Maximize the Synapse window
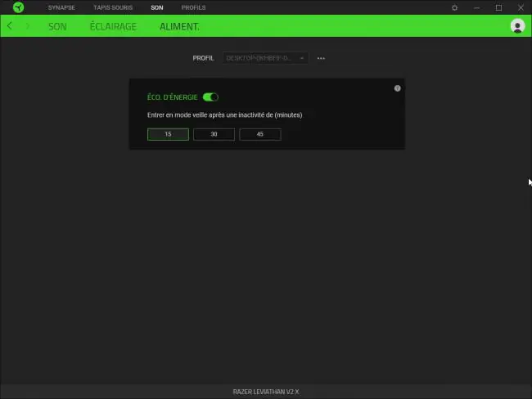532x399 pixels. (x=498, y=7)
